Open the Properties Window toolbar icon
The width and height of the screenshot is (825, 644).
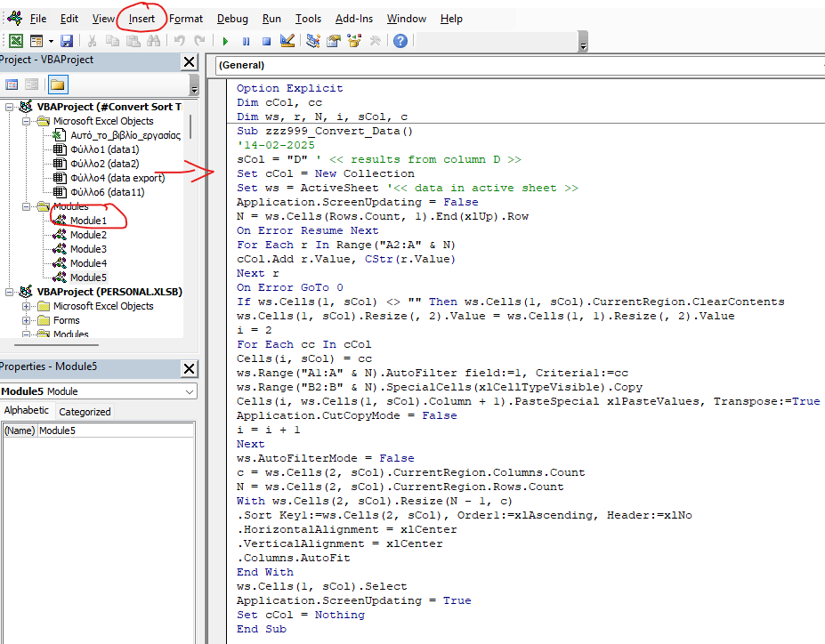[334, 41]
